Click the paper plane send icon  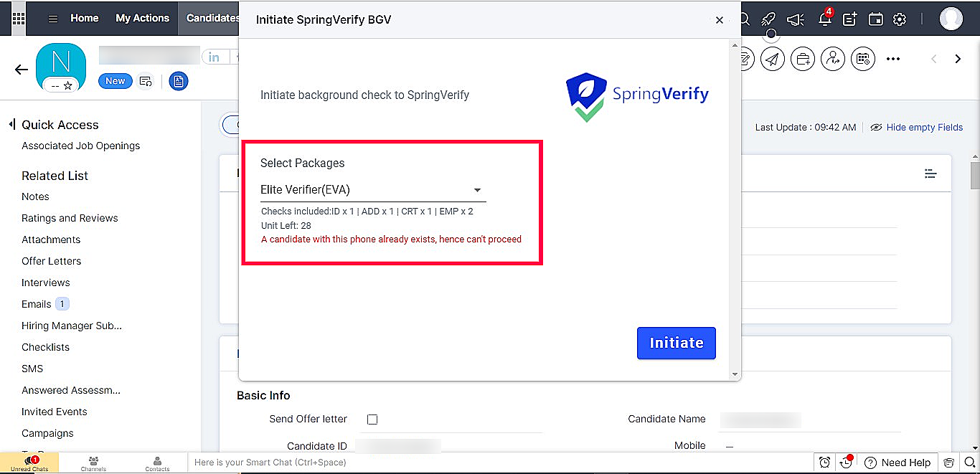point(773,59)
